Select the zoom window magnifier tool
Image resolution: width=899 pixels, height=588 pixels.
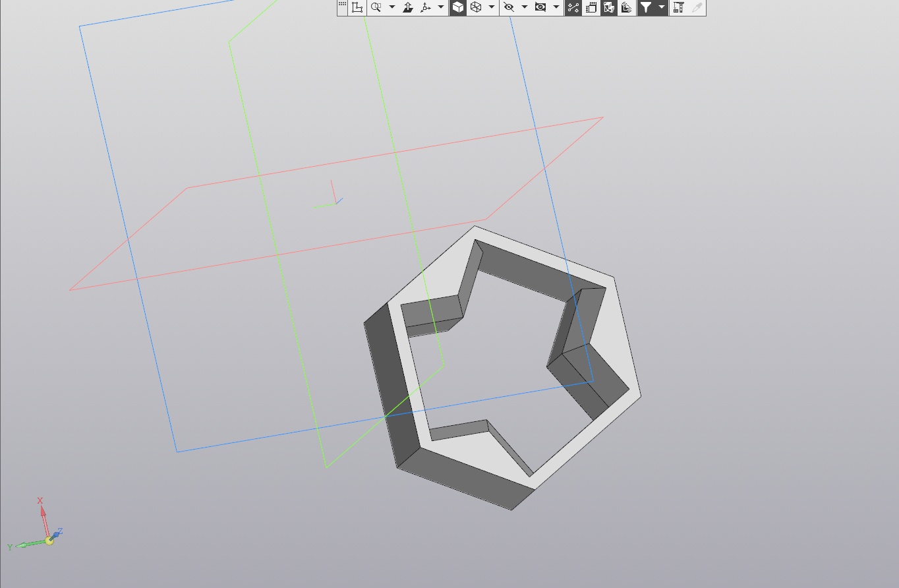376,7
